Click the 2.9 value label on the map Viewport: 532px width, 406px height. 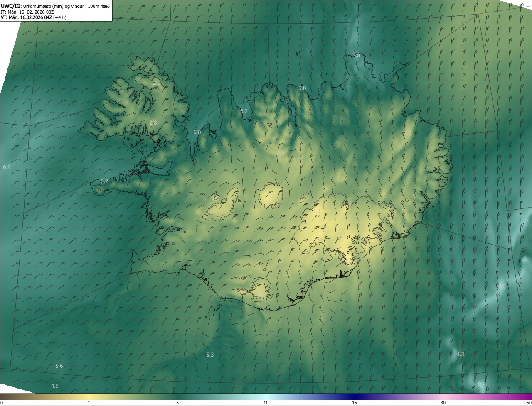157,83
